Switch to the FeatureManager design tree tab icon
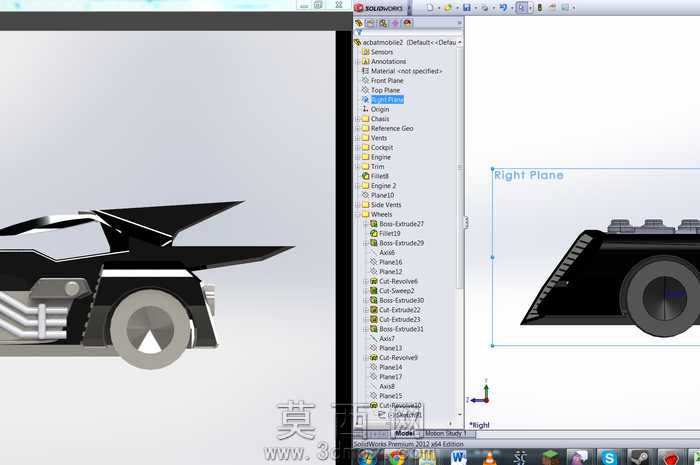Viewport: 700px width, 465px height. [x=359, y=23]
